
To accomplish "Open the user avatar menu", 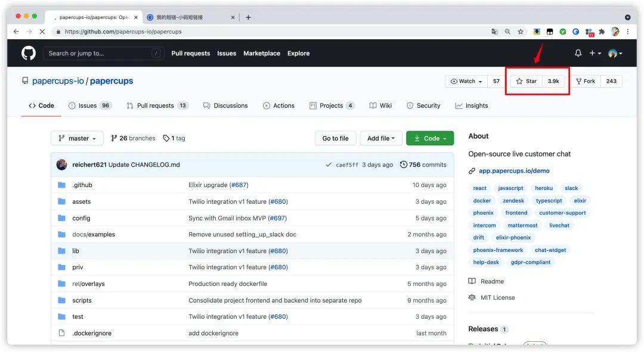I will [x=615, y=54].
